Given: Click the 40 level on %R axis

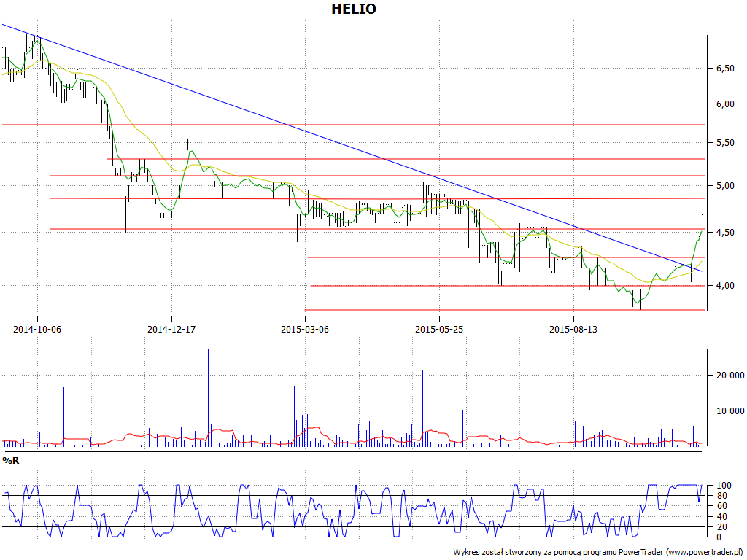Looking at the screenshot, I should pyautogui.click(x=721, y=517).
